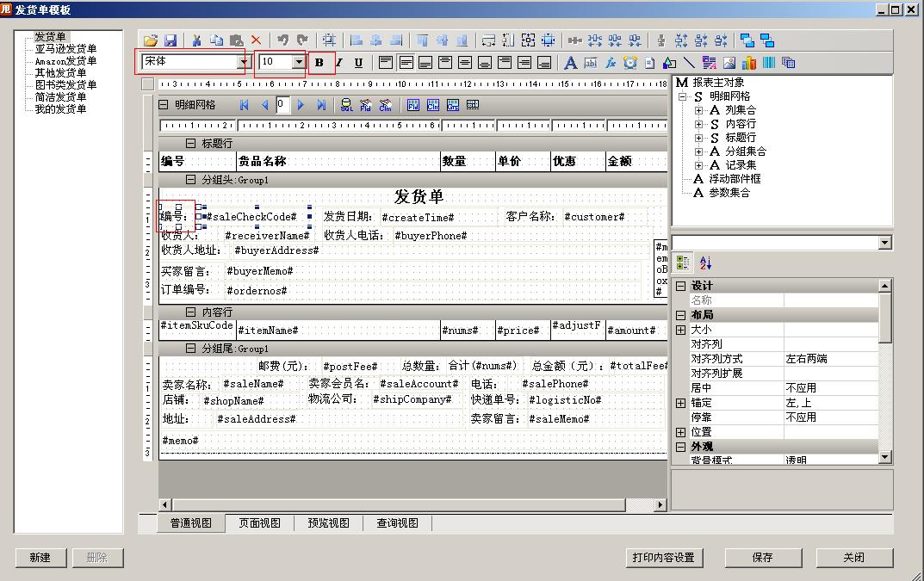924x581 pixels.
Task: Toggle underline formatting
Action: pyautogui.click(x=358, y=63)
